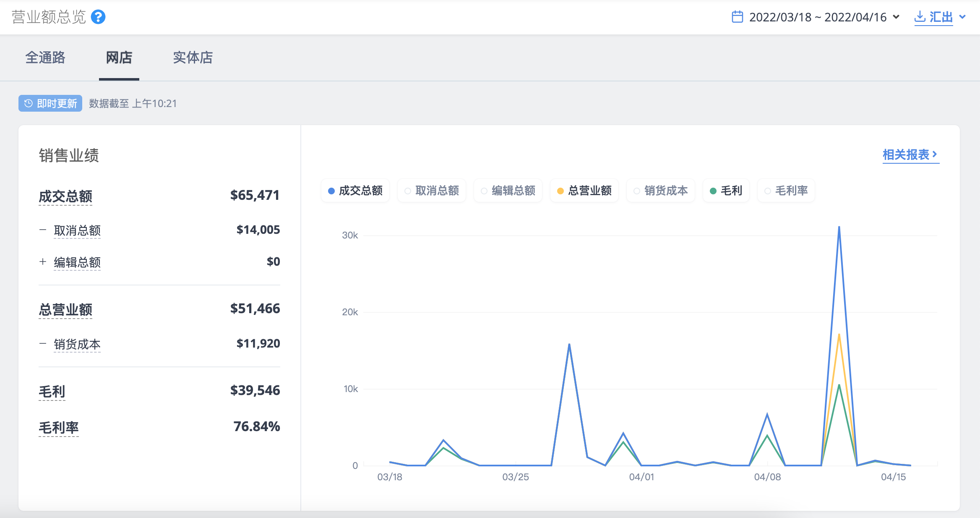The image size is (980, 518).
Task: Click the plus icon beside 编辑总额
Action: 43,262
